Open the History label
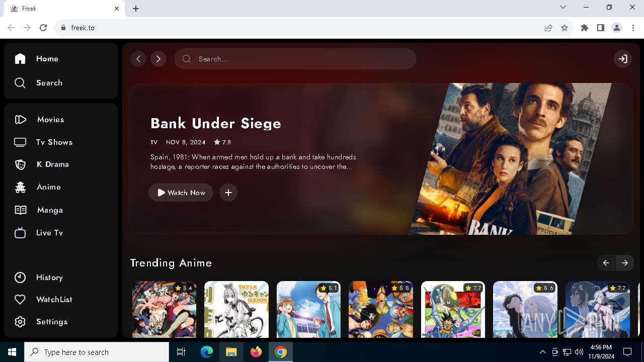Screen dimensions: 644x362 [x=49, y=278]
